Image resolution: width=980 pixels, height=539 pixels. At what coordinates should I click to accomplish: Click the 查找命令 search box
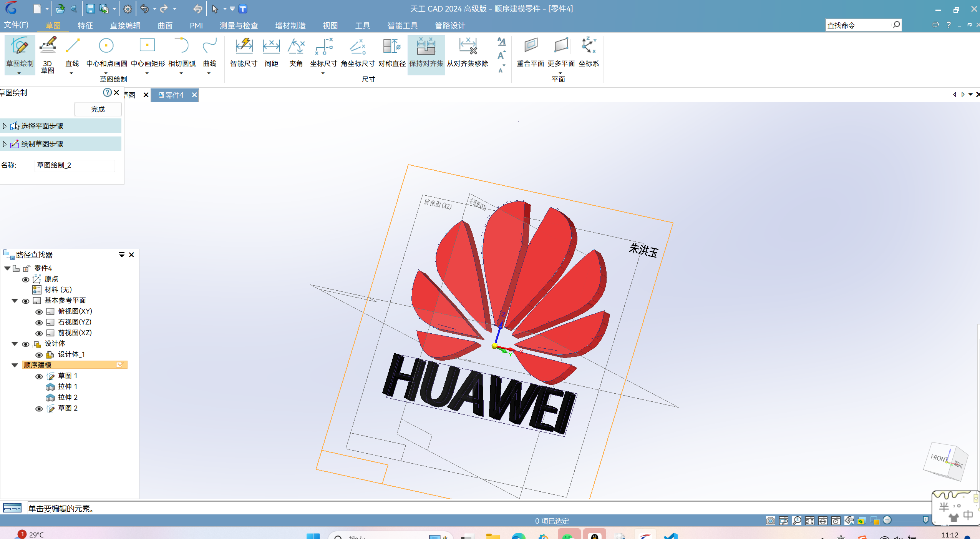click(x=863, y=25)
